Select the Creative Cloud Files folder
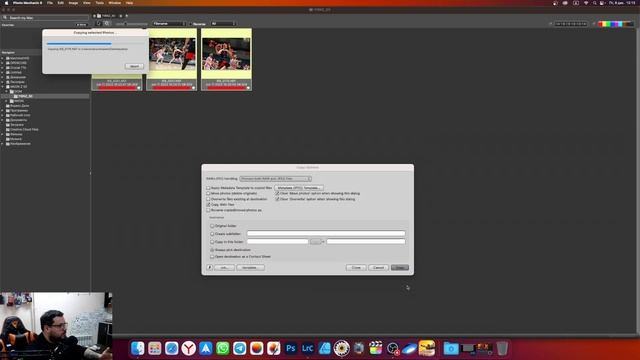 (x=24, y=129)
